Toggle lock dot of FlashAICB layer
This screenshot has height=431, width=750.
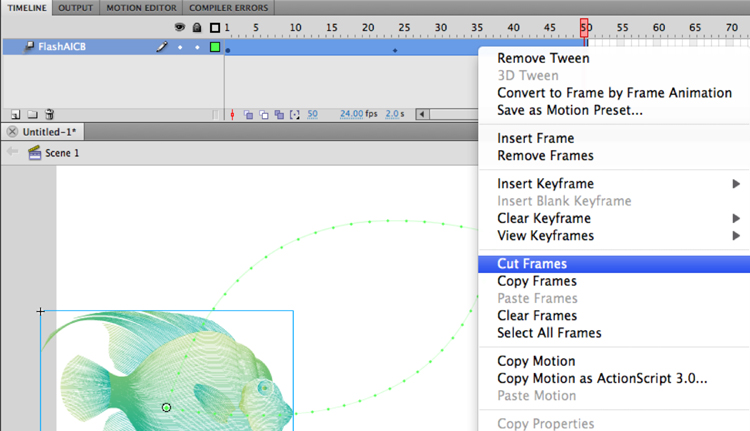[197, 47]
